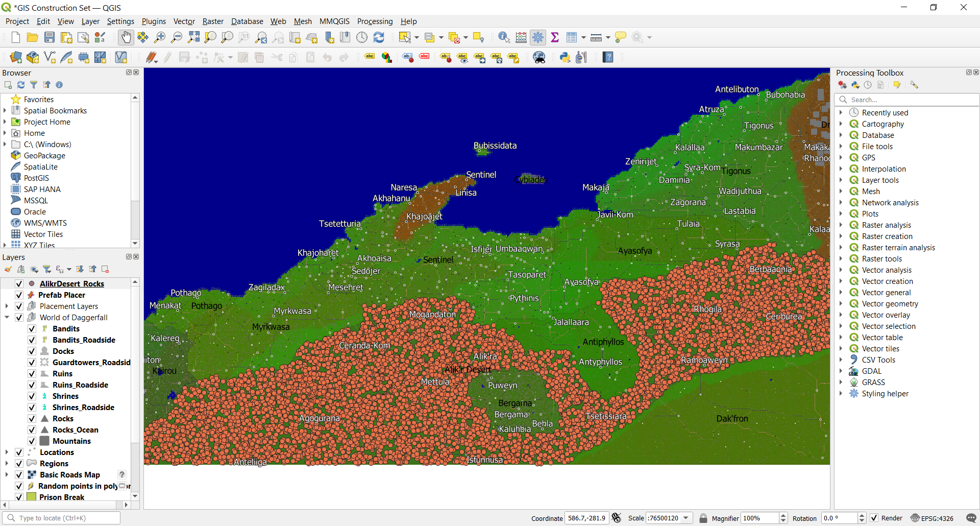
Task: Open the Scale dropdown
Action: (686, 518)
